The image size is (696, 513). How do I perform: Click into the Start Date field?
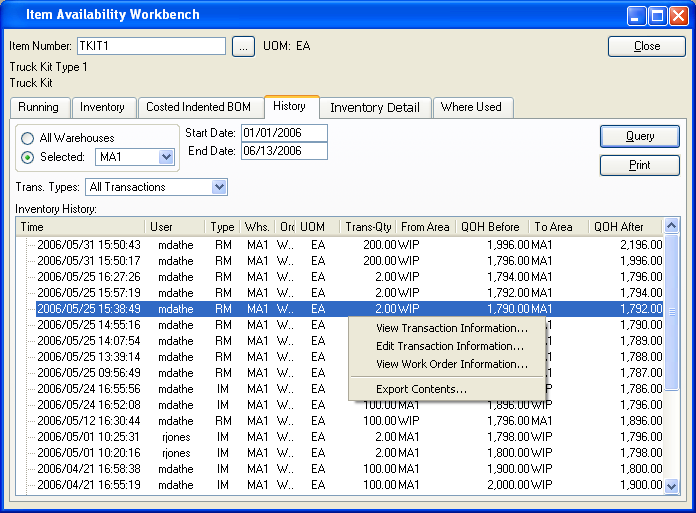pyautogui.click(x=283, y=133)
